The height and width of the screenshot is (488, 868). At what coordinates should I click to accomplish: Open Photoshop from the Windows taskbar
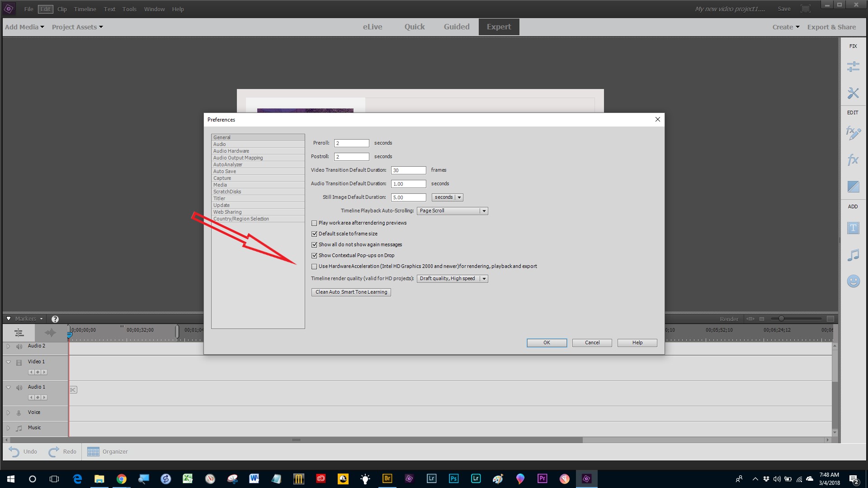point(453,479)
